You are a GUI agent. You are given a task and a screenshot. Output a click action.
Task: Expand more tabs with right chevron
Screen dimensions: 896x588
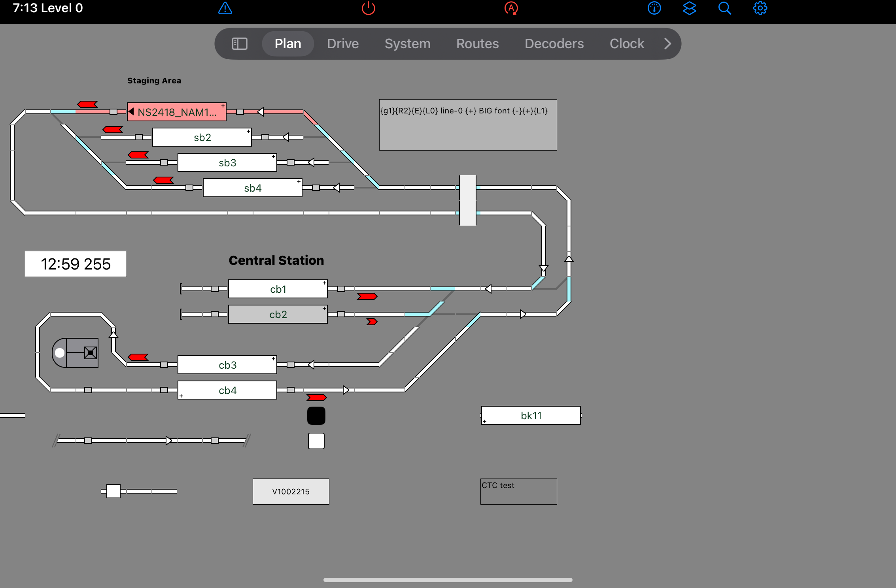(667, 43)
